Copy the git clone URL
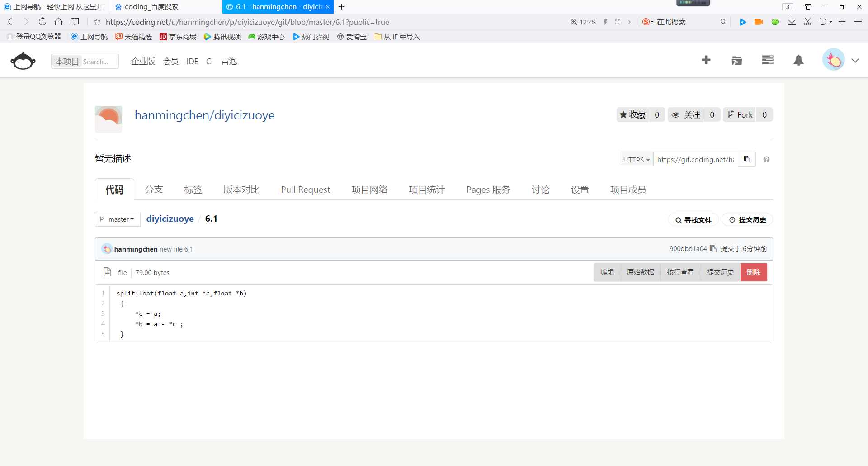 (747, 159)
